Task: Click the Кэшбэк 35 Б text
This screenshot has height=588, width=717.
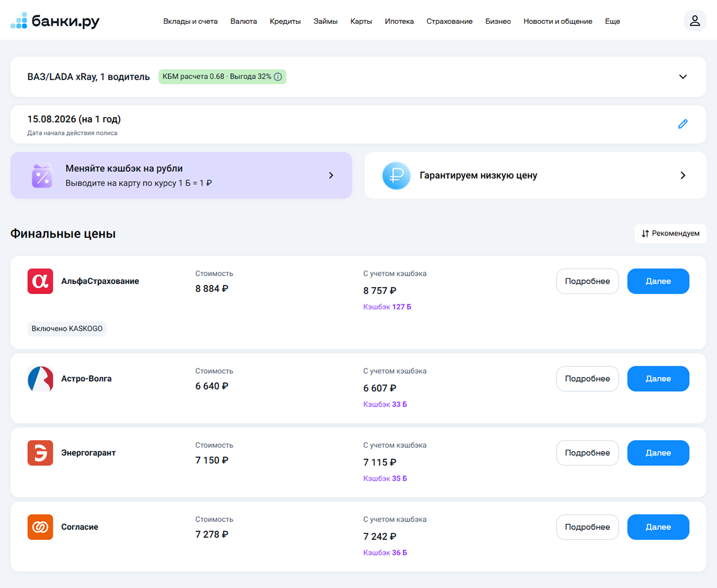Action: point(385,479)
